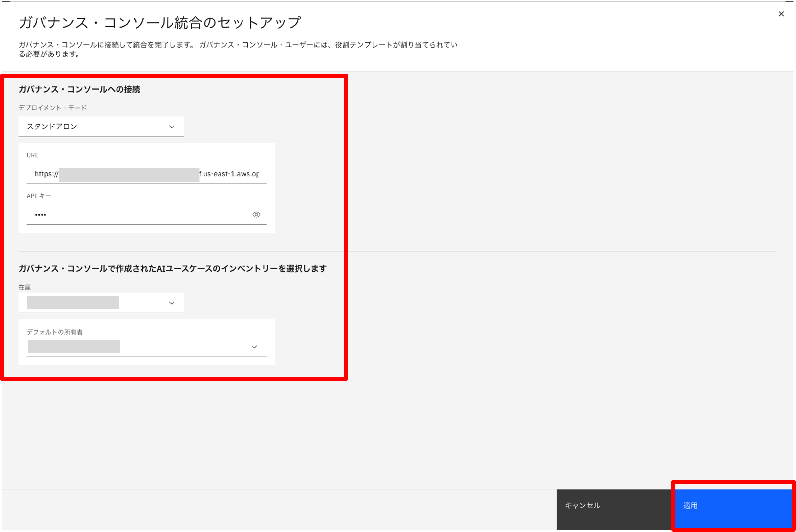
Task: Click the chevron arrow in 在庫 selector
Action: [x=172, y=303]
